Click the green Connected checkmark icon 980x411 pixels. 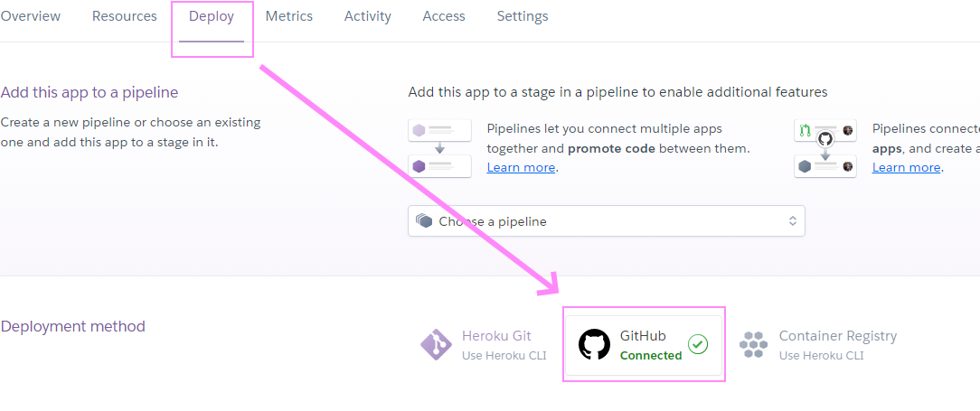tap(698, 344)
